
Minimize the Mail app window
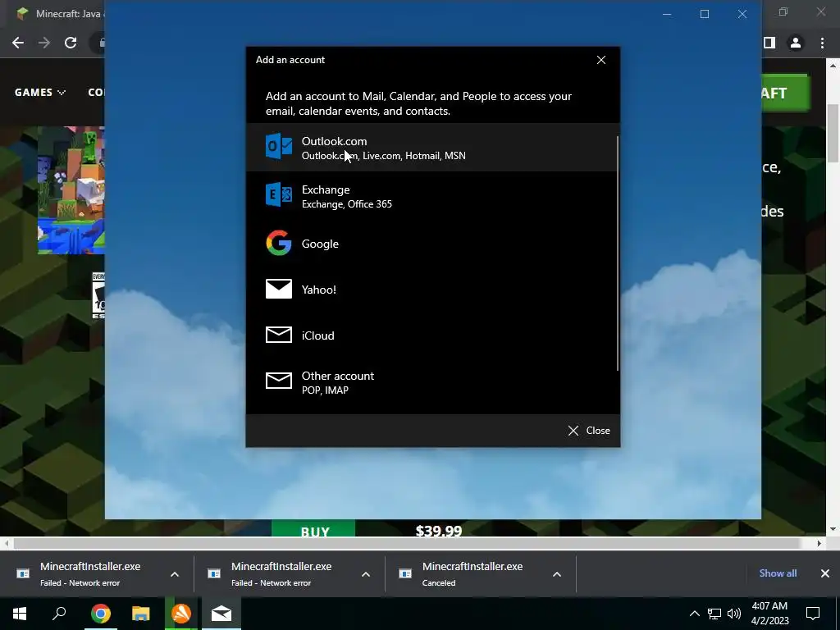(x=667, y=14)
